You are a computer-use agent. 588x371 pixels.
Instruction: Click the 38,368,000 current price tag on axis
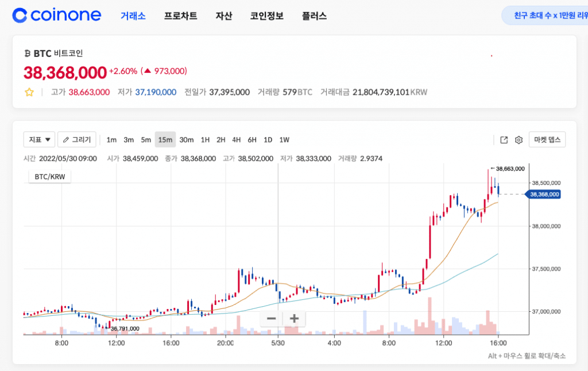click(543, 194)
